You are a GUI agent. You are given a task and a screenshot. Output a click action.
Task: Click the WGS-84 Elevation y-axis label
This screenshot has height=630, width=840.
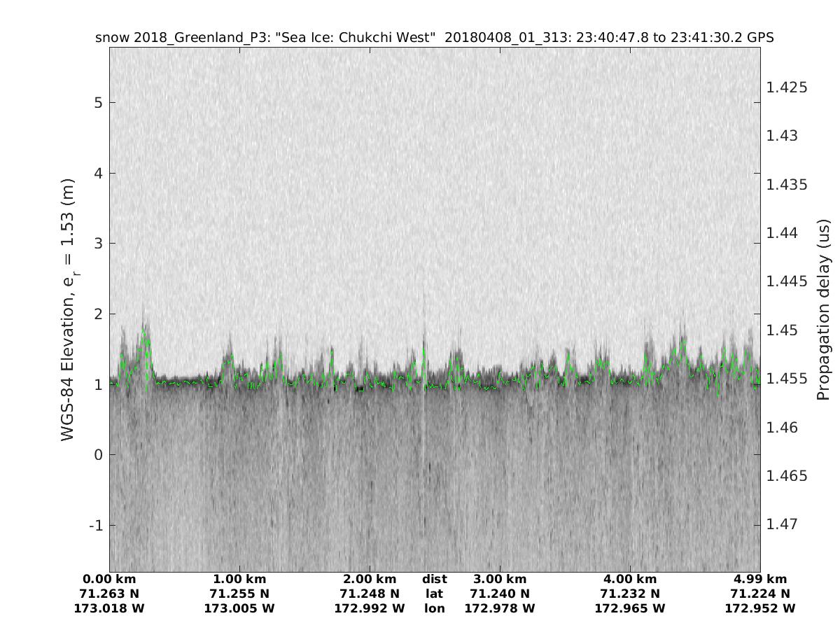pos(68,309)
